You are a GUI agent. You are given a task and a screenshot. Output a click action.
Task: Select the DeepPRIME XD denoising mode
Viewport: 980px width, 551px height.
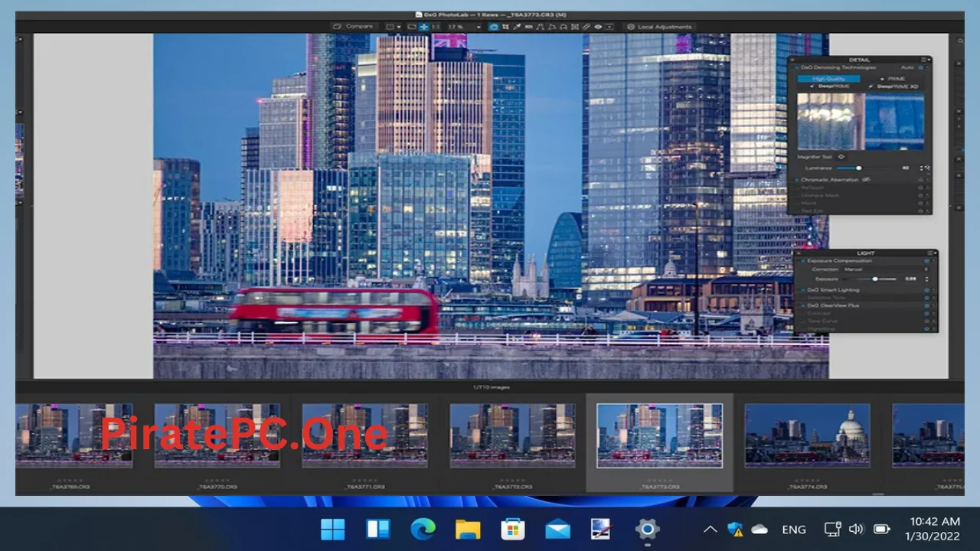click(894, 86)
